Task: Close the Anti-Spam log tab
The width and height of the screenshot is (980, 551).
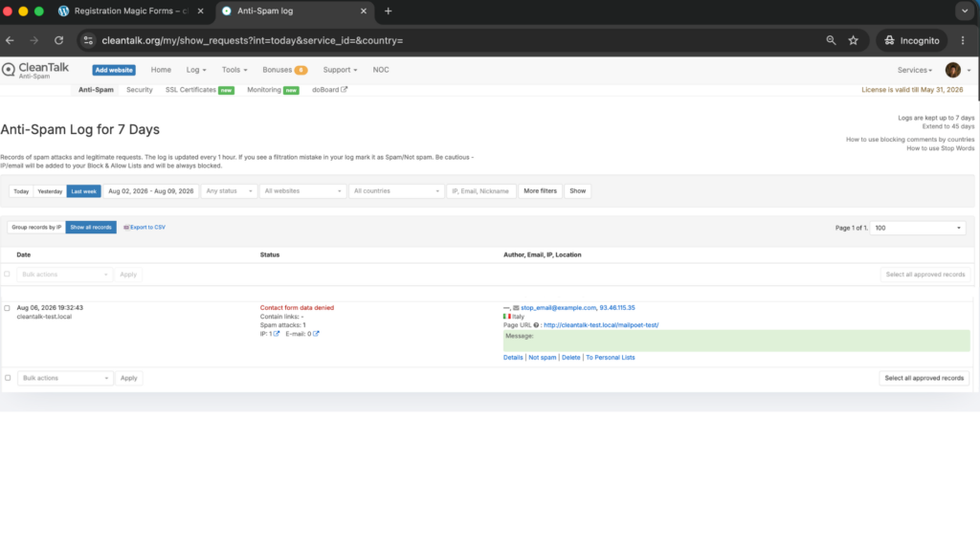Action: coord(363,11)
